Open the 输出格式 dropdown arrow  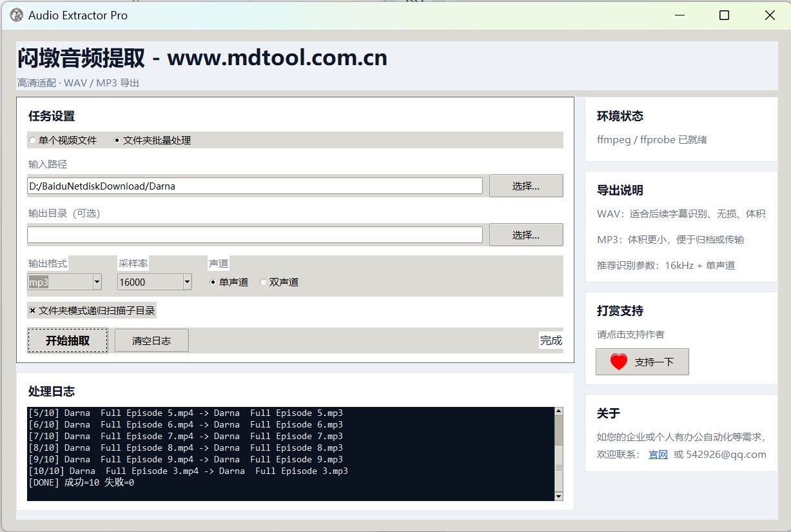pyautogui.click(x=97, y=282)
